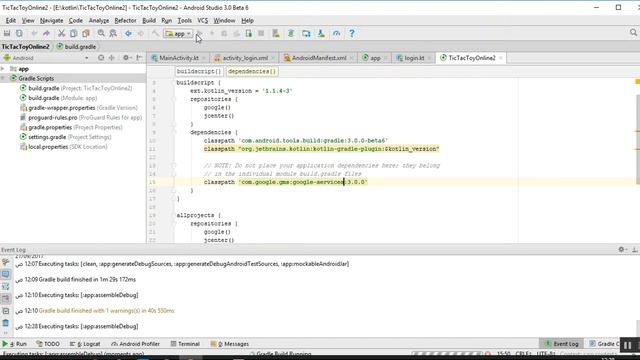This screenshot has width=640, height=360.
Task: Click the Save All toolbar icon
Action: [x=7, y=33]
